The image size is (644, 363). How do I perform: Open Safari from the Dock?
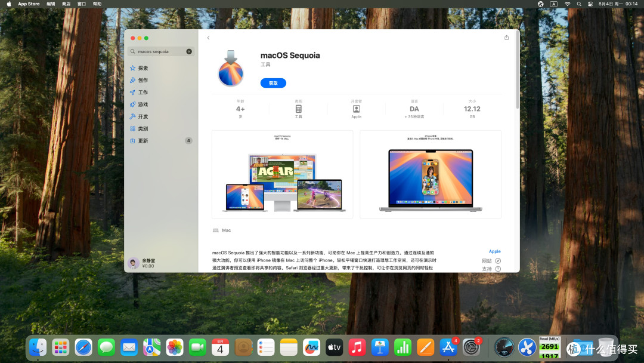(x=83, y=347)
